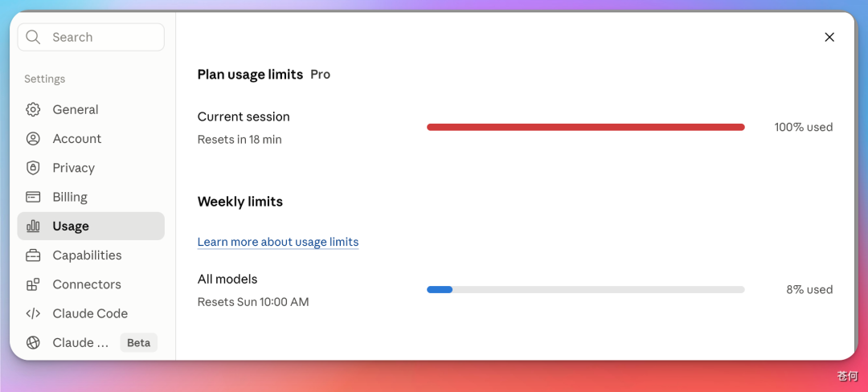The width and height of the screenshot is (868, 392).
Task: Go to the Privacy settings page
Action: tap(91, 168)
